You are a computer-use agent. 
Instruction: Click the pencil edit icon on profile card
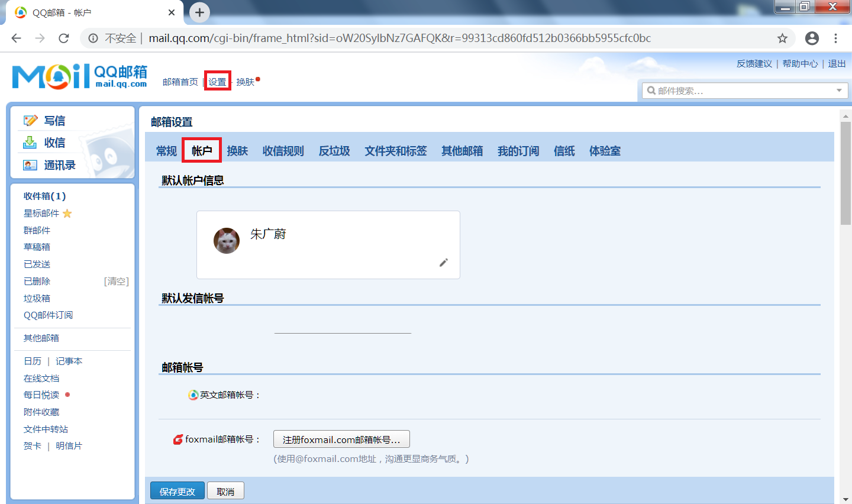click(444, 263)
